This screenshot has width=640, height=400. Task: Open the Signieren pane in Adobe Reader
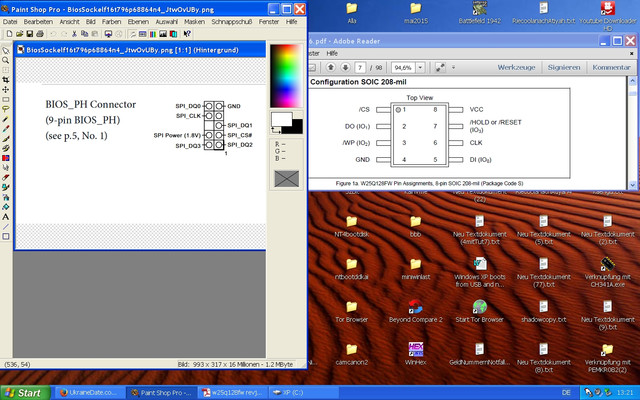(x=564, y=67)
